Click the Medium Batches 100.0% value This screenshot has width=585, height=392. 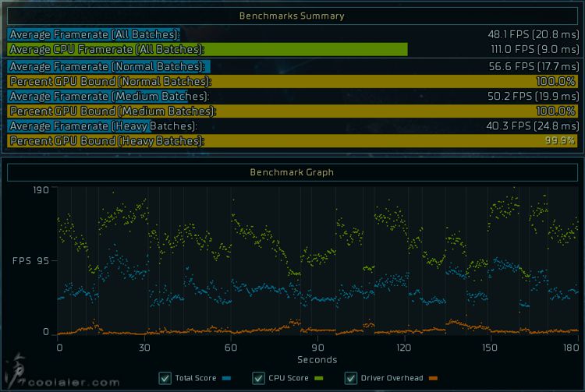point(555,111)
